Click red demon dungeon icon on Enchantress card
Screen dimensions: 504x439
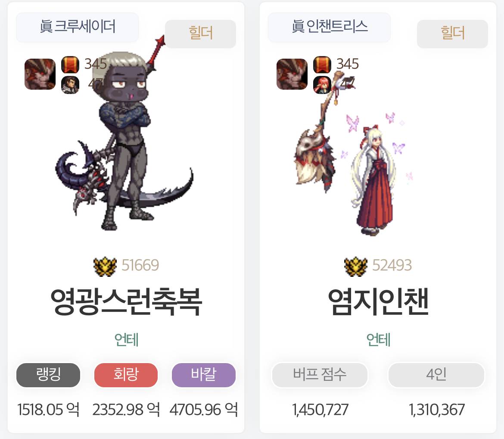pyautogui.click(x=292, y=74)
